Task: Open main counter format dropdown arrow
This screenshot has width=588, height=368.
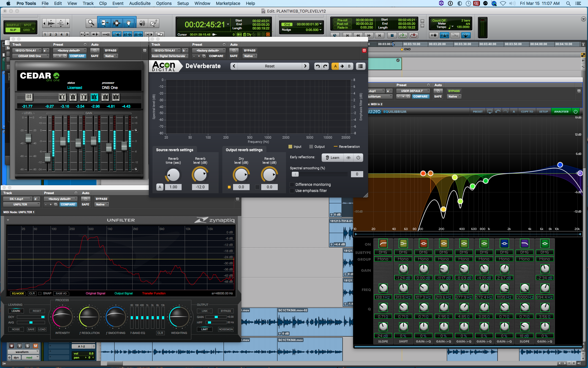Action: [228, 25]
